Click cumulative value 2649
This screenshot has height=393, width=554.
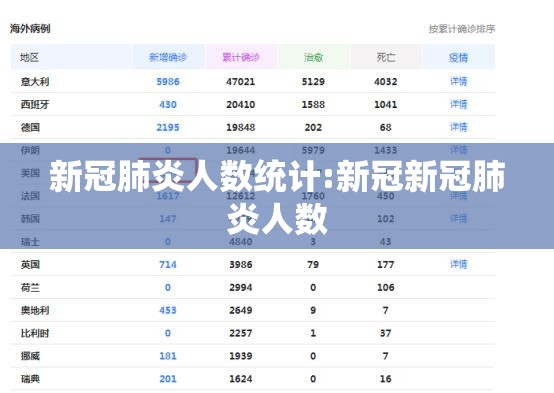[241, 310]
